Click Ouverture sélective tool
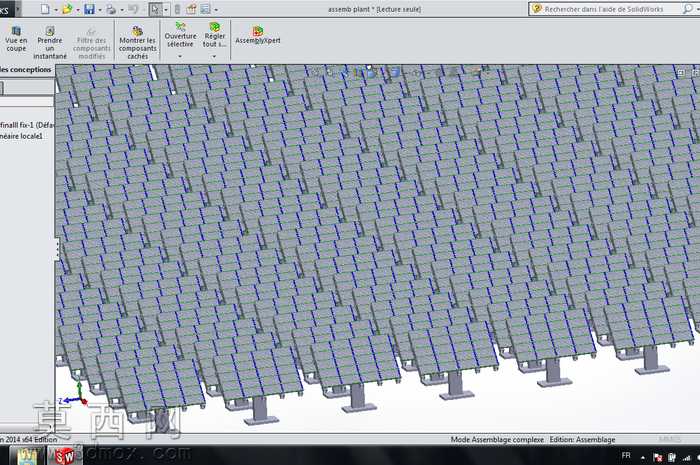 (180, 35)
